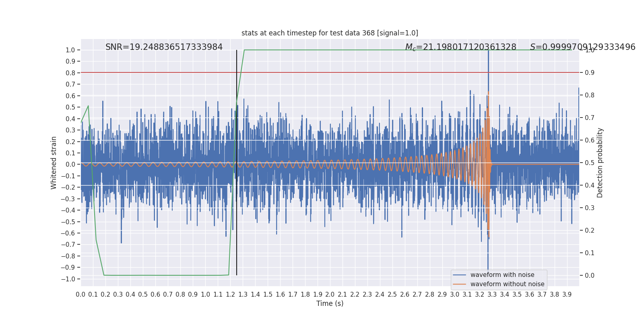Click the SNR value annotation text
Screen dimensions: 644x322
[x=164, y=47]
